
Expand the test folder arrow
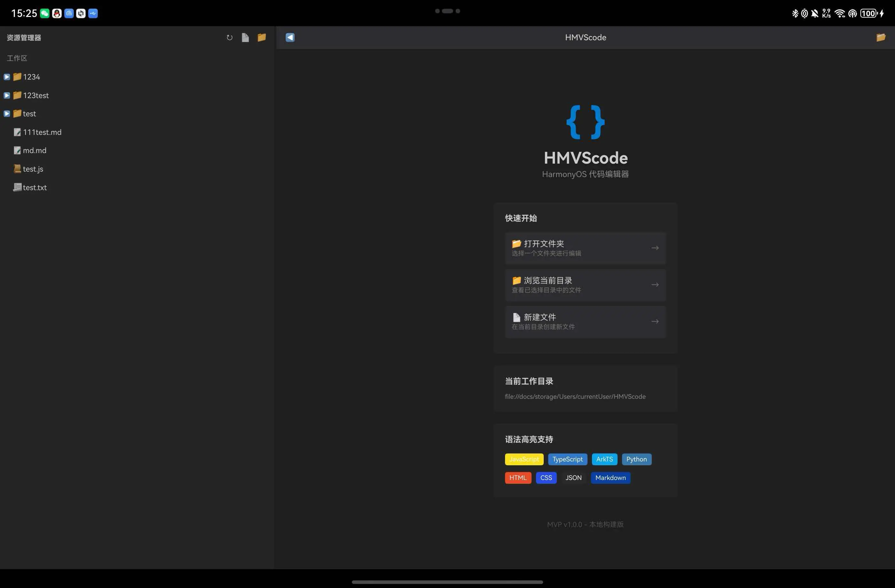[x=7, y=113]
